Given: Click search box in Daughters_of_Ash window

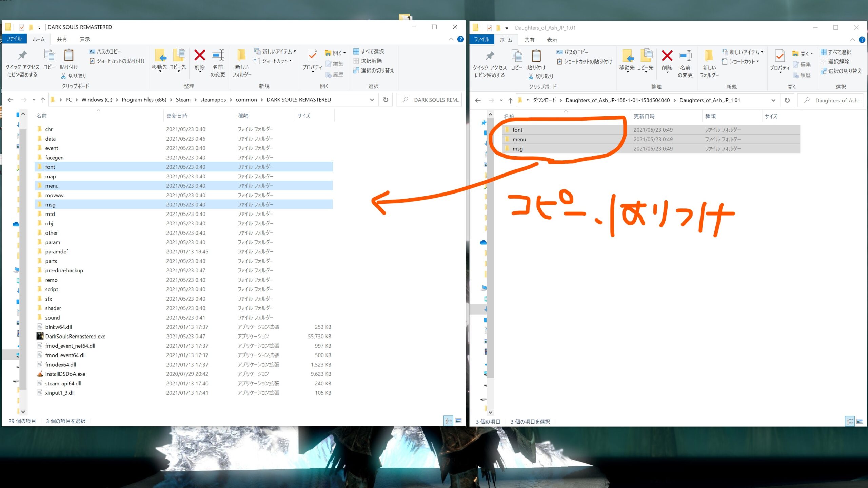Looking at the screenshot, I should click(831, 100).
